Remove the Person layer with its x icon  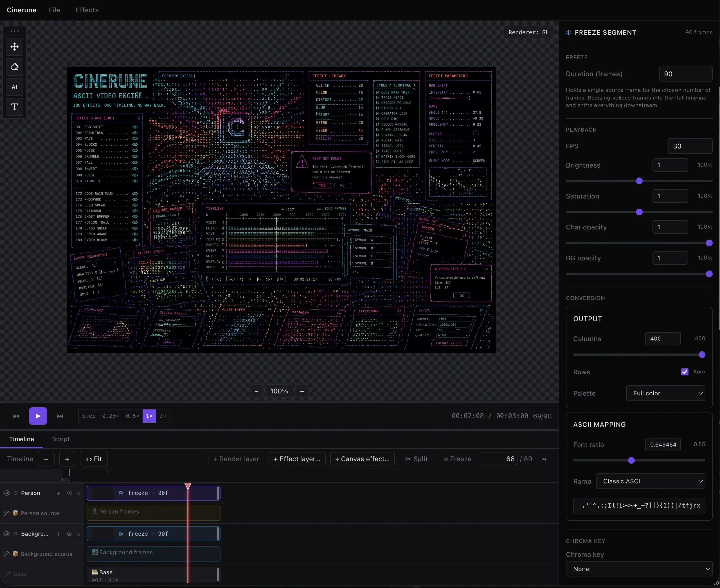[78, 494]
